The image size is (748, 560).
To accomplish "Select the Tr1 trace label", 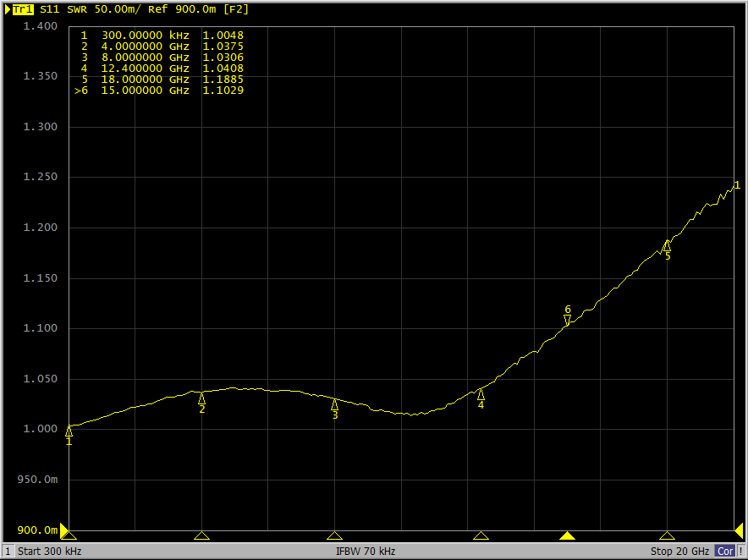I will tap(24, 9).
